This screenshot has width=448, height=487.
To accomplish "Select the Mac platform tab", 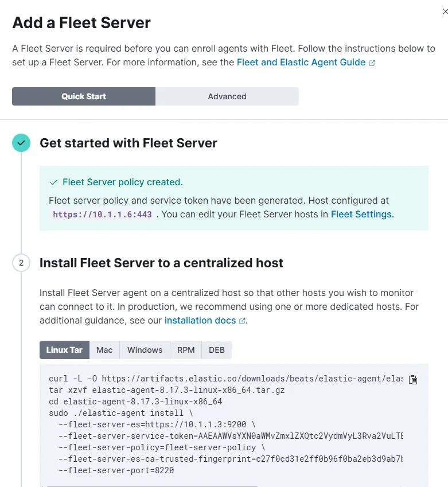I will 104,350.
